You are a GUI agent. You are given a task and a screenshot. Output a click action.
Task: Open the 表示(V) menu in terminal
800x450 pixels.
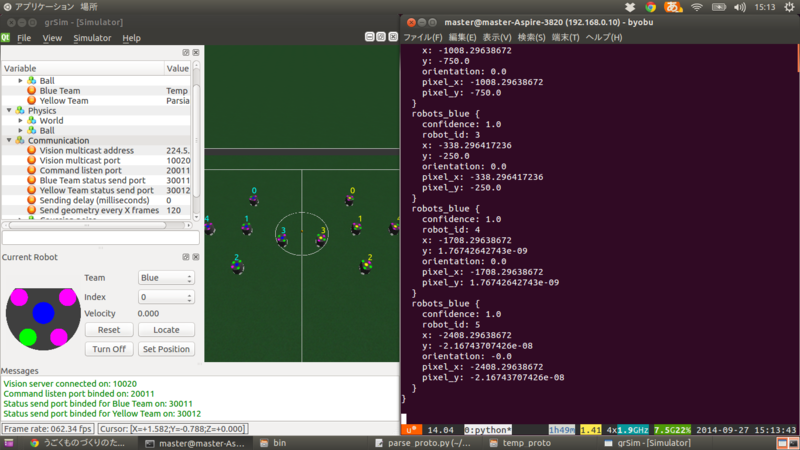(497, 37)
